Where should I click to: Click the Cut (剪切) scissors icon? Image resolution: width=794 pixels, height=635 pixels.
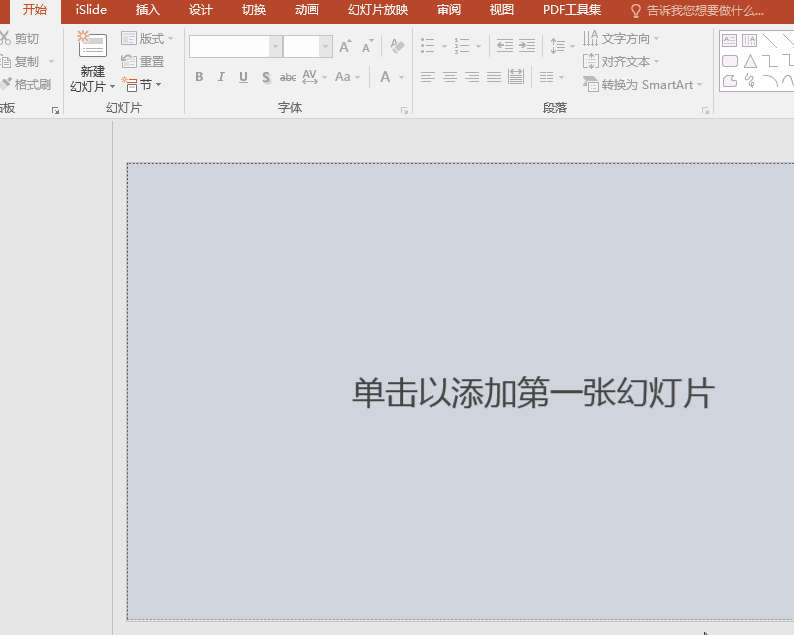[5, 39]
